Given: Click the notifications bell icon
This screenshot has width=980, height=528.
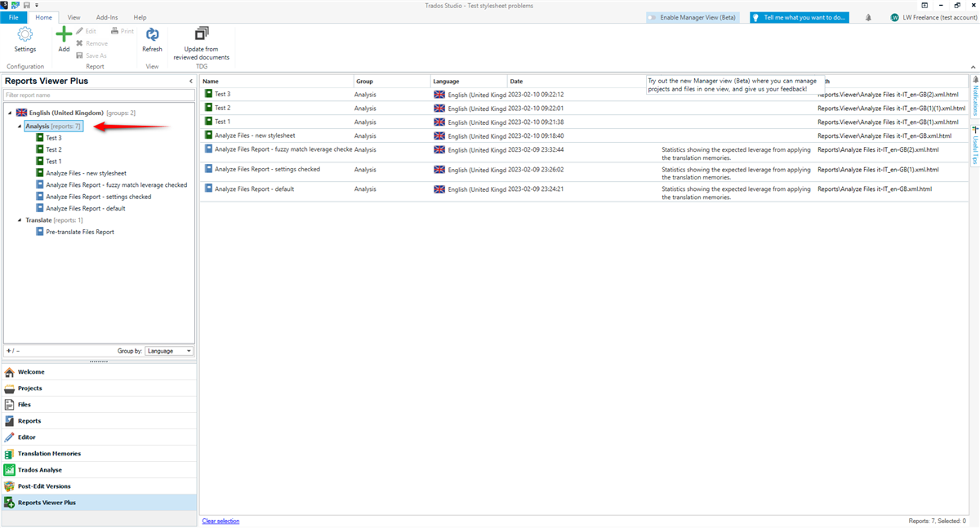Looking at the screenshot, I should pyautogui.click(x=867, y=16).
